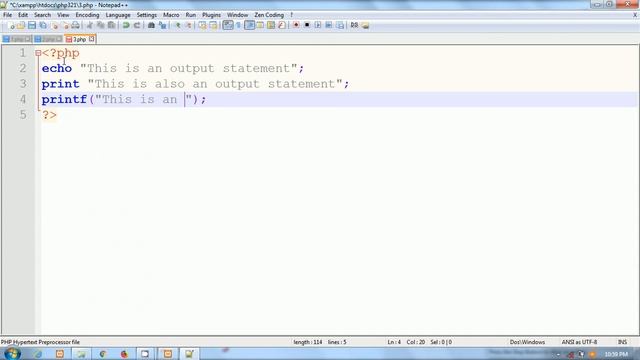Viewport: 640px width, 360px height.
Task: Run macro multiple times icon
Action: [329, 25]
